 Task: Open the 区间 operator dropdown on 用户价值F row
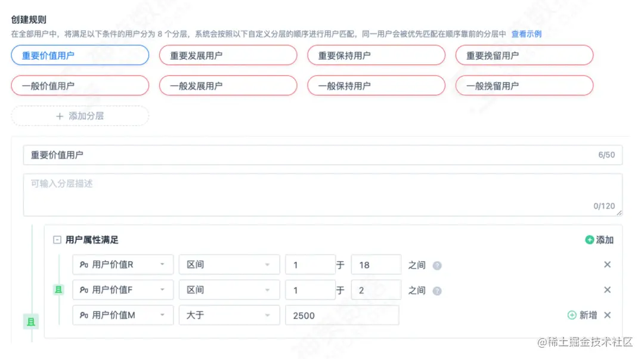click(x=230, y=290)
